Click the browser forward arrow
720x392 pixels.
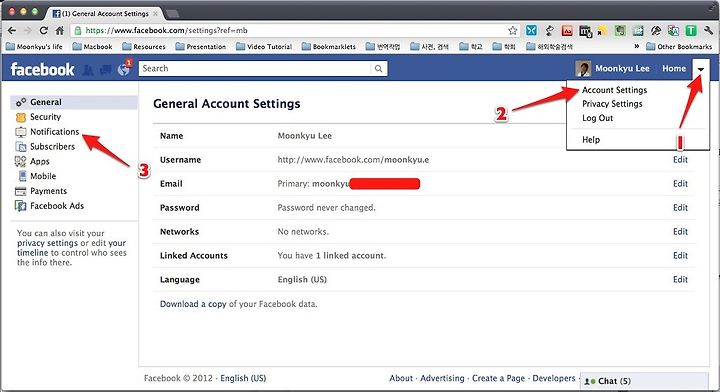[28, 30]
